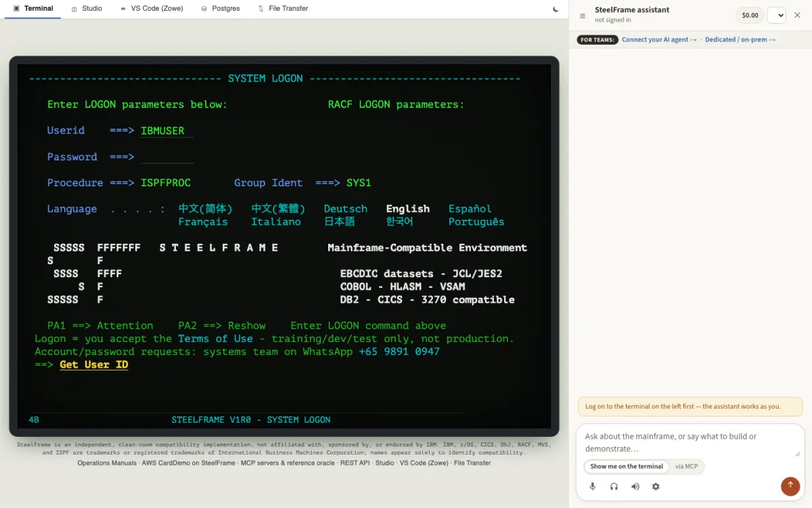Click the SYS1 group ident value
The height and width of the screenshot is (508, 812).
pos(359,183)
